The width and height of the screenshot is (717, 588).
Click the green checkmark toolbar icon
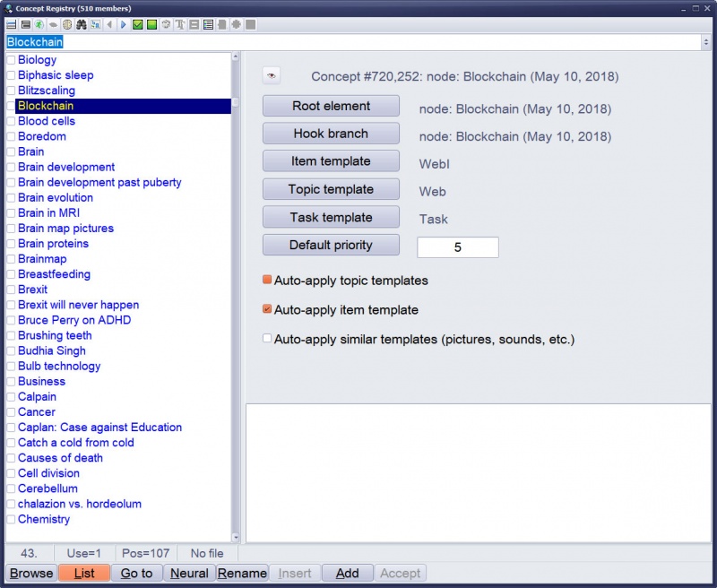[137, 24]
